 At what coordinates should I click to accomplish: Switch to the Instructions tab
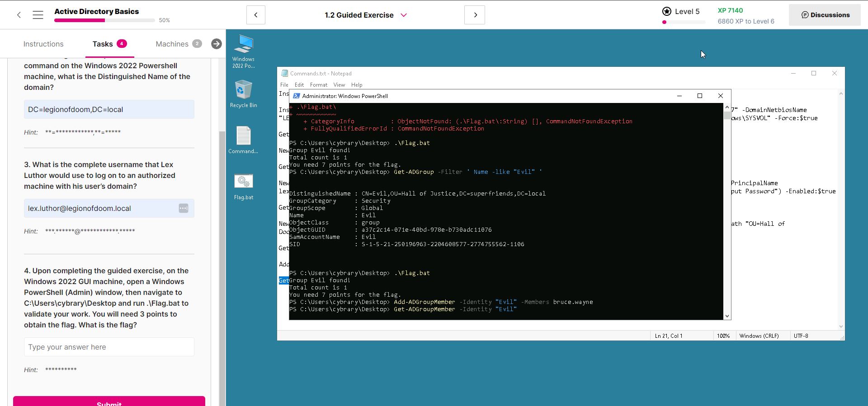coord(43,44)
